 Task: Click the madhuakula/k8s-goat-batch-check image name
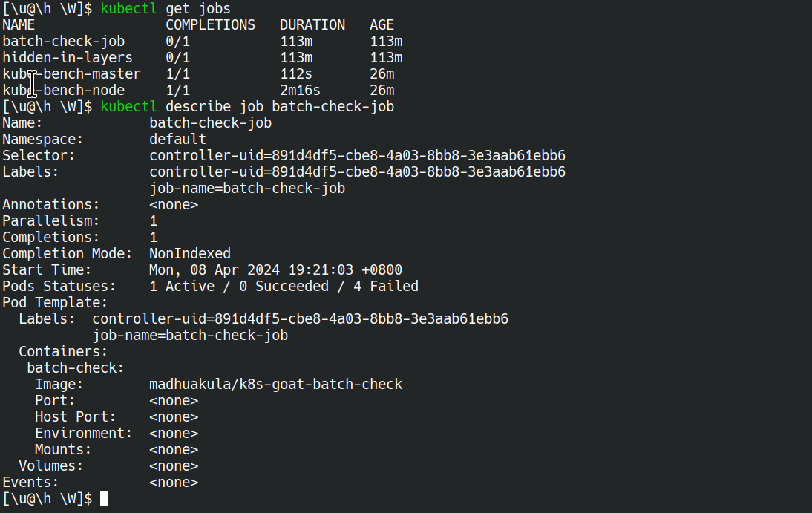click(275, 384)
